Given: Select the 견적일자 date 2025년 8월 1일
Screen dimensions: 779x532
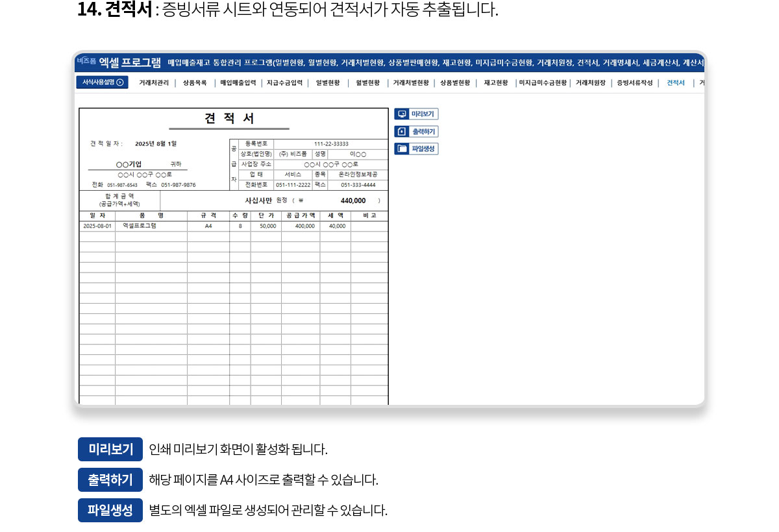Looking at the screenshot, I should (155, 144).
